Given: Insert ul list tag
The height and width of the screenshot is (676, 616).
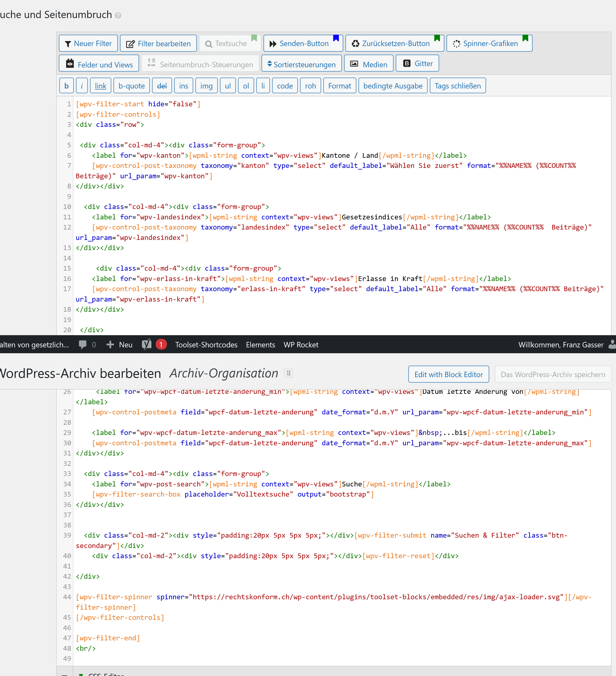Looking at the screenshot, I should pos(228,86).
